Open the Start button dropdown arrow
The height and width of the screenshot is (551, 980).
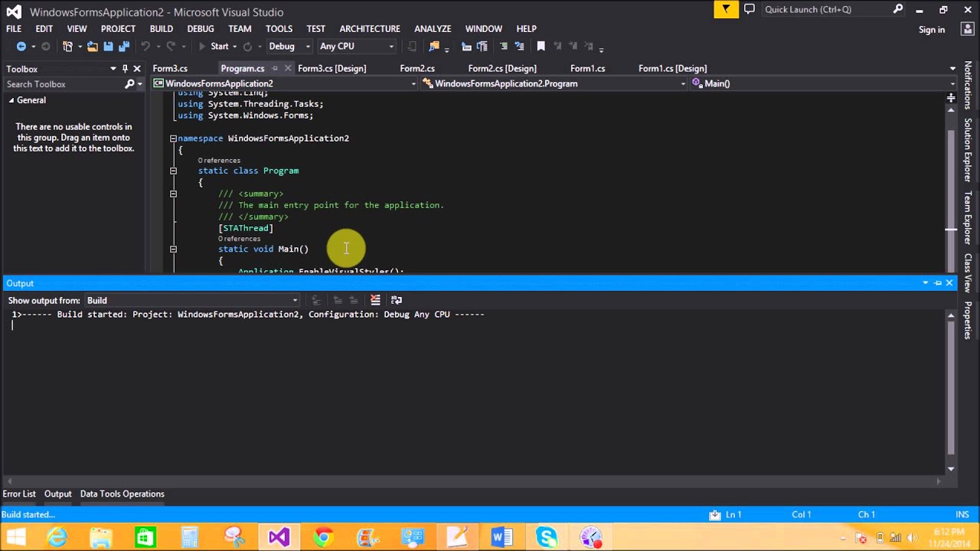point(234,47)
